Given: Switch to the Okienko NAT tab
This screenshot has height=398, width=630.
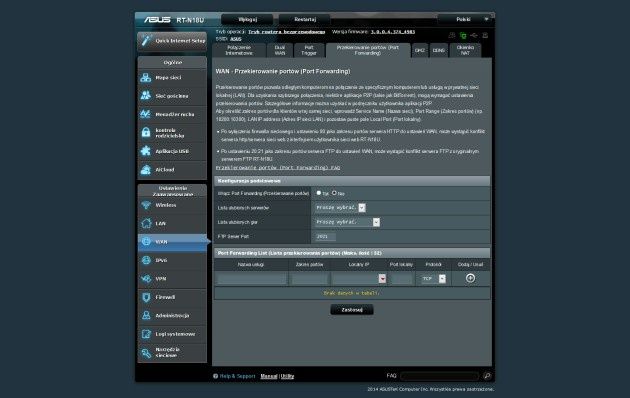Looking at the screenshot, I should tap(465, 50).
